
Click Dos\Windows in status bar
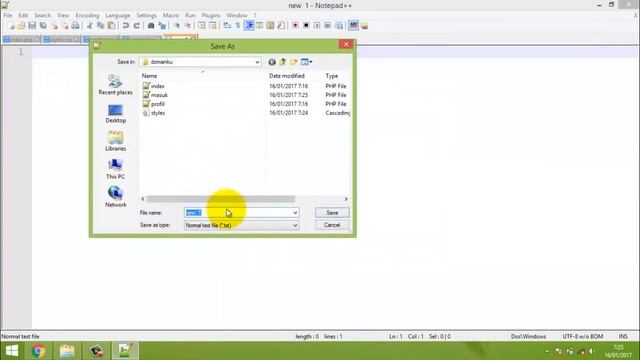528,337
